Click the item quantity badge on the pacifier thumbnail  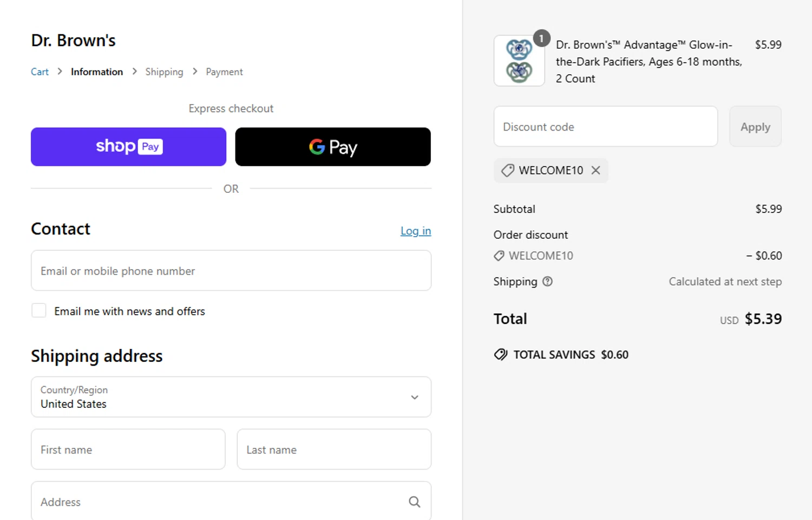coord(541,38)
